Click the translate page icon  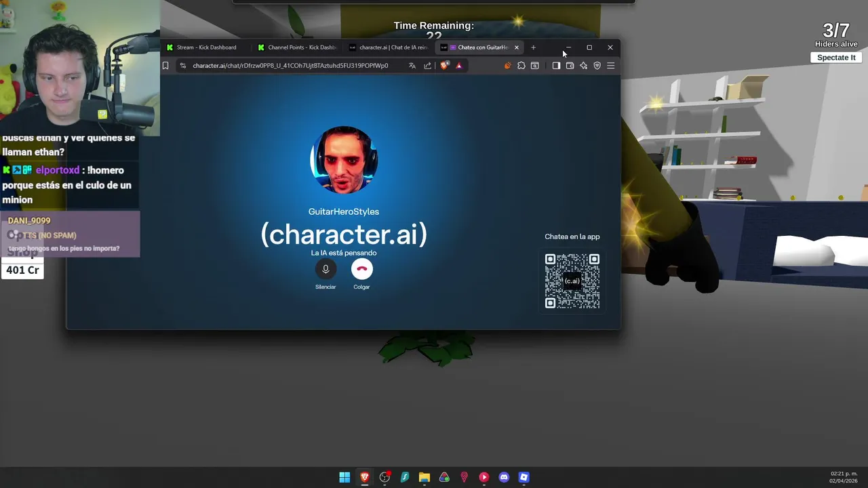point(412,66)
